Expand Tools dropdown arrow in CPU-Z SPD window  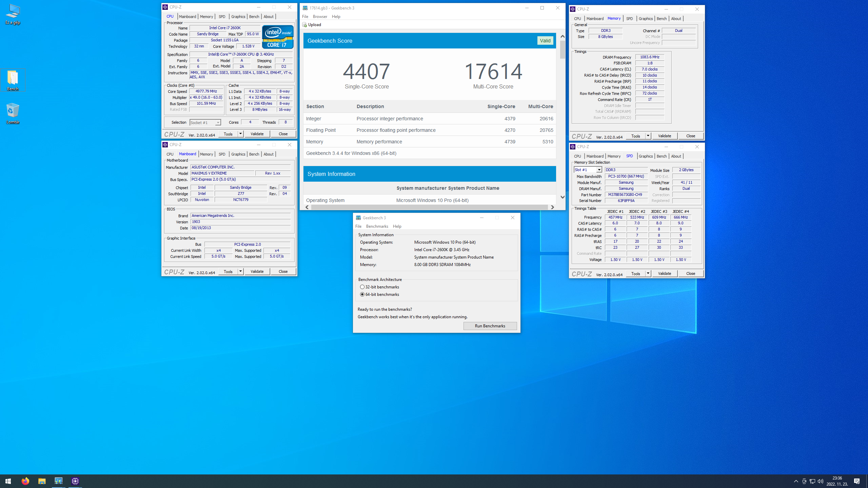tap(648, 273)
